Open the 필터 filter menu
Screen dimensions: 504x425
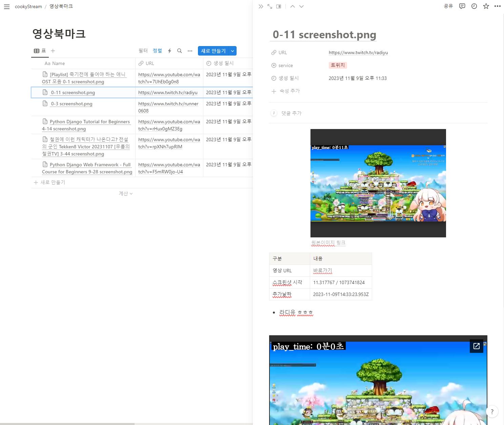(x=143, y=51)
